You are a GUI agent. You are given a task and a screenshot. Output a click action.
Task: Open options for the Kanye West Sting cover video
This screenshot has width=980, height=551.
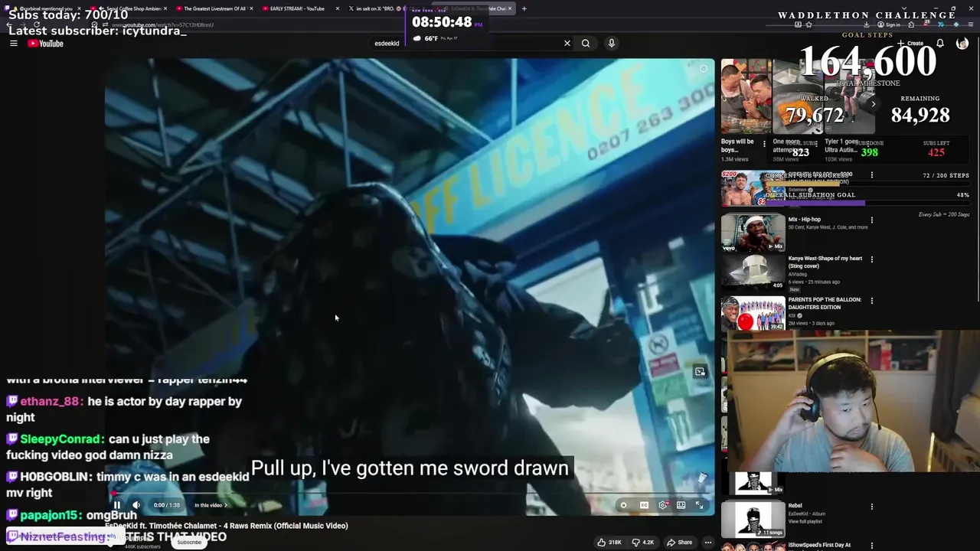[871, 259]
